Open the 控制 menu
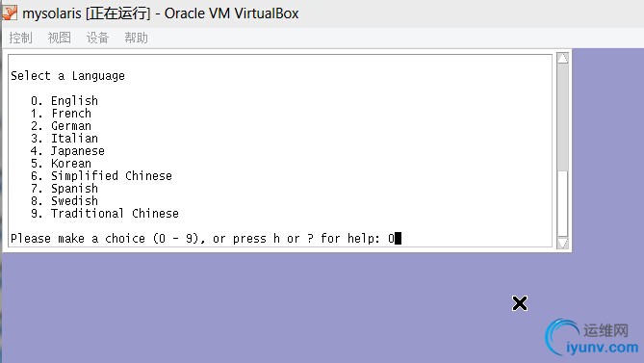644x363 pixels. [x=20, y=38]
